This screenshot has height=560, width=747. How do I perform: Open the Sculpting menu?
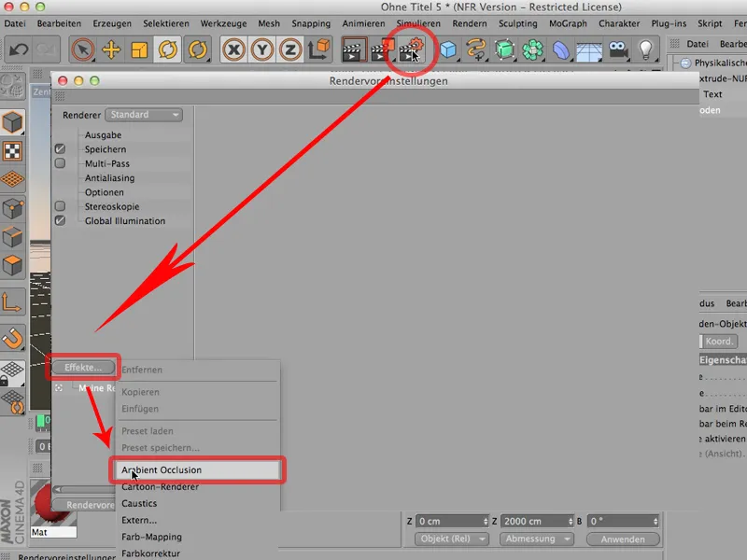pos(518,23)
